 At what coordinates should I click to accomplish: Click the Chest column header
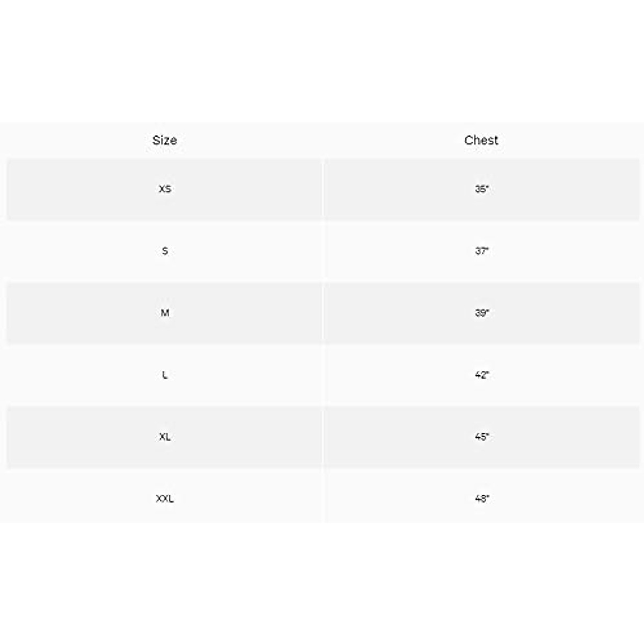coord(481,140)
